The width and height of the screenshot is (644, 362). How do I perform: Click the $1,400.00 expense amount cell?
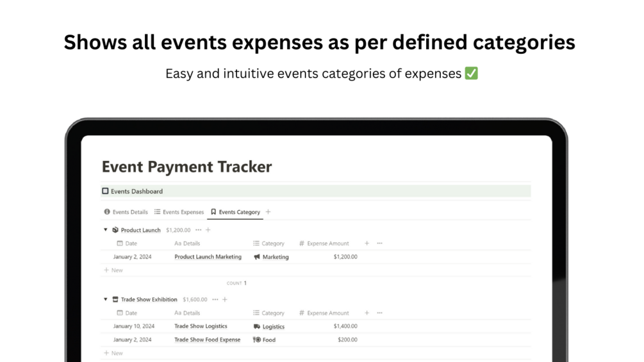(x=345, y=326)
